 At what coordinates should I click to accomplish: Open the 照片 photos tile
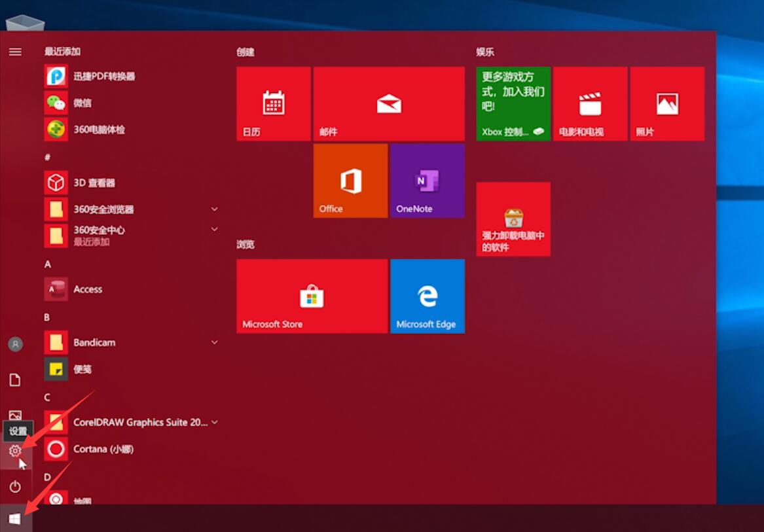pyautogui.click(x=667, y=104)
